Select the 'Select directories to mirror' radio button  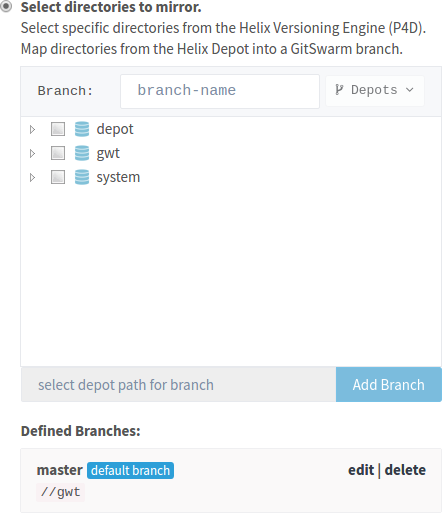[6, 6]
